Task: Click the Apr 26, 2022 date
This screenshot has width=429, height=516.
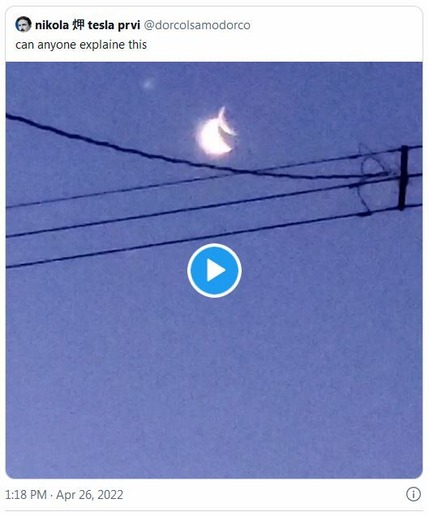Action: (x=90, y=494)
